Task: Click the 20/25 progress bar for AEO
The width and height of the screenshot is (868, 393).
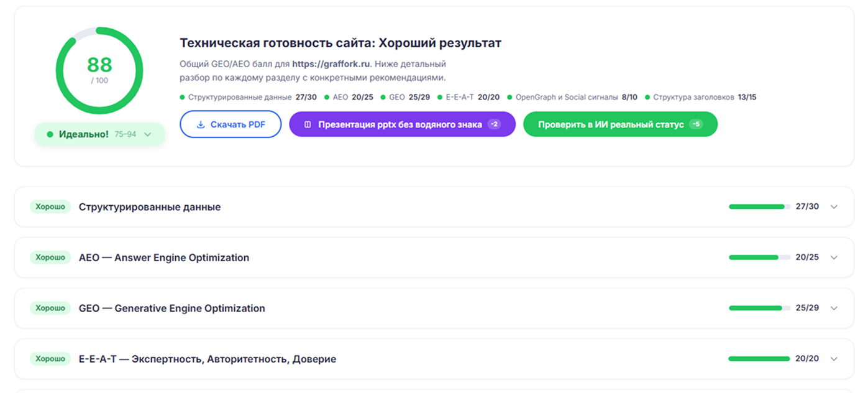Action: [759, 257]
